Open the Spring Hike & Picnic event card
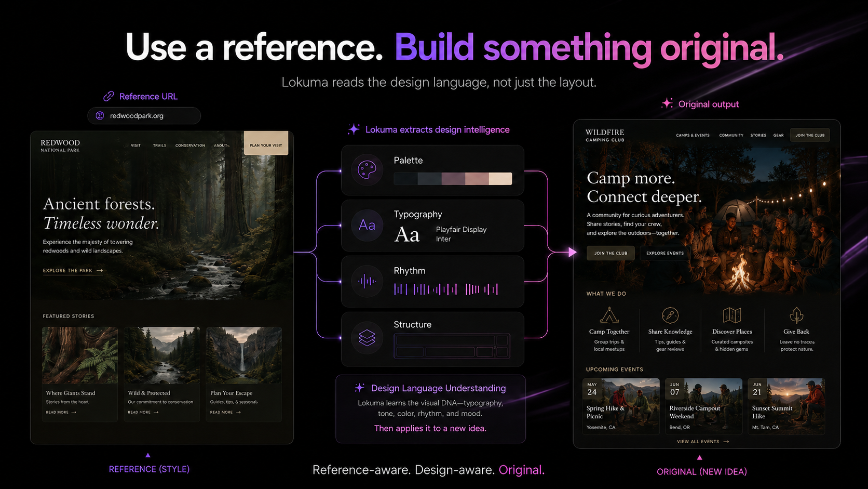Screen dimensions: 868x489 pyautogui.click(x=621, y=406)
